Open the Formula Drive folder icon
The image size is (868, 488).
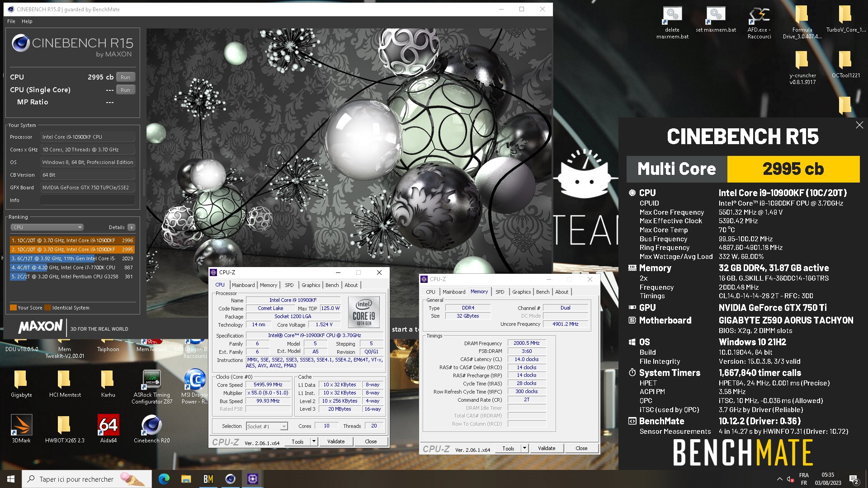(802, 23)
